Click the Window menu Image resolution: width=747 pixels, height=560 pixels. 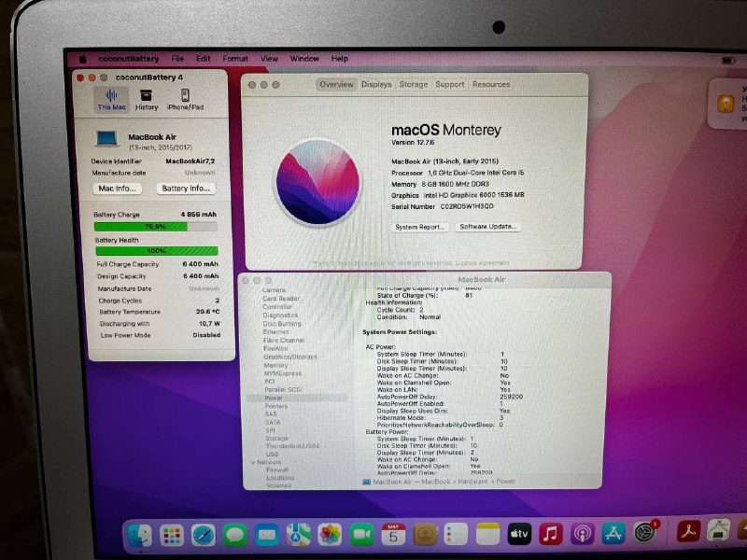(x=304, y=58)
